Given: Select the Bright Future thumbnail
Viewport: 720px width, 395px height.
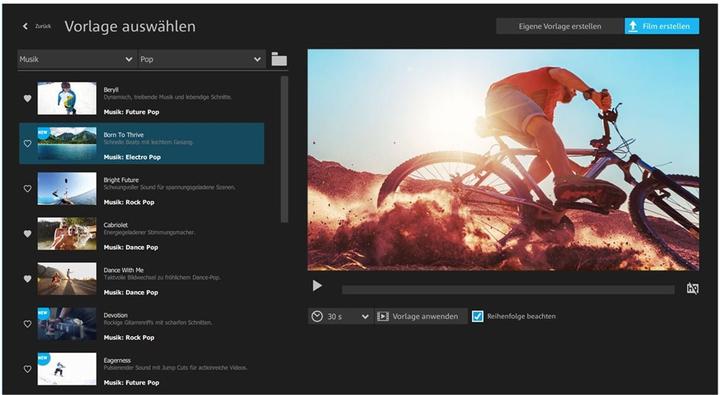Looking at the screenshot, I should click(67, 188).
